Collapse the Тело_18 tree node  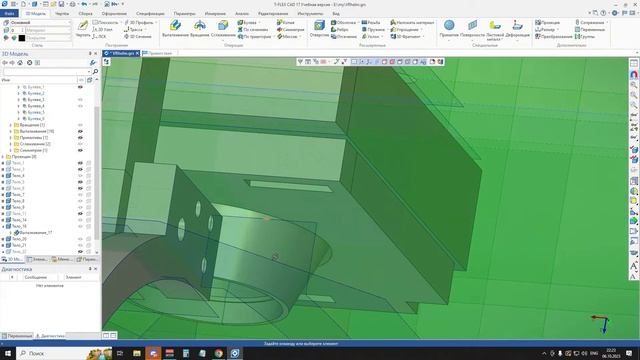coord(3,226)
